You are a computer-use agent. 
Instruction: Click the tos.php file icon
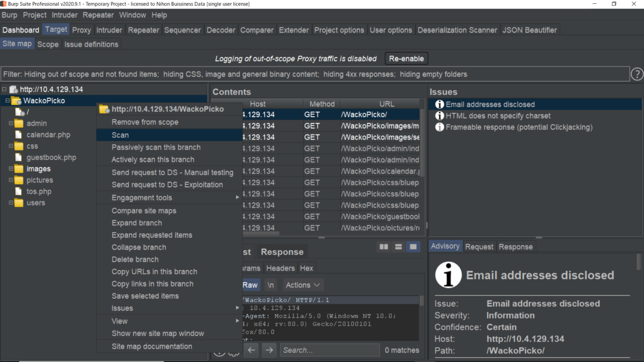coord(19,191)
